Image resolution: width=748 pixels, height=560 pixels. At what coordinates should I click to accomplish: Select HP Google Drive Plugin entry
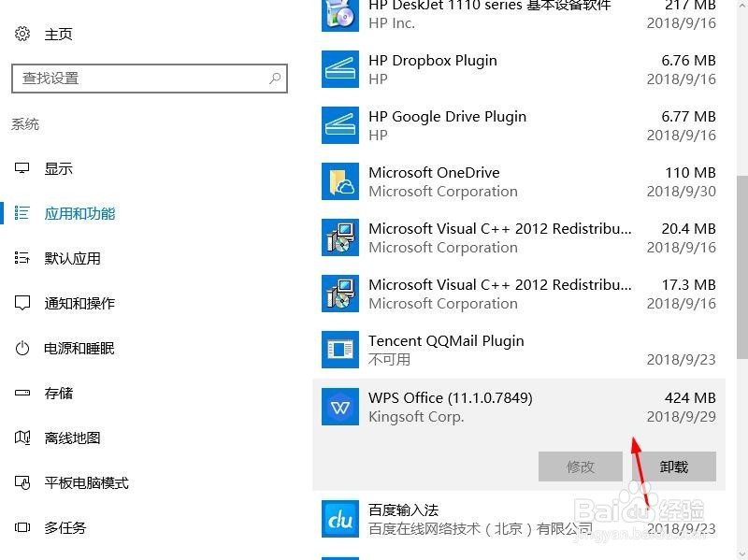(519, 125)
